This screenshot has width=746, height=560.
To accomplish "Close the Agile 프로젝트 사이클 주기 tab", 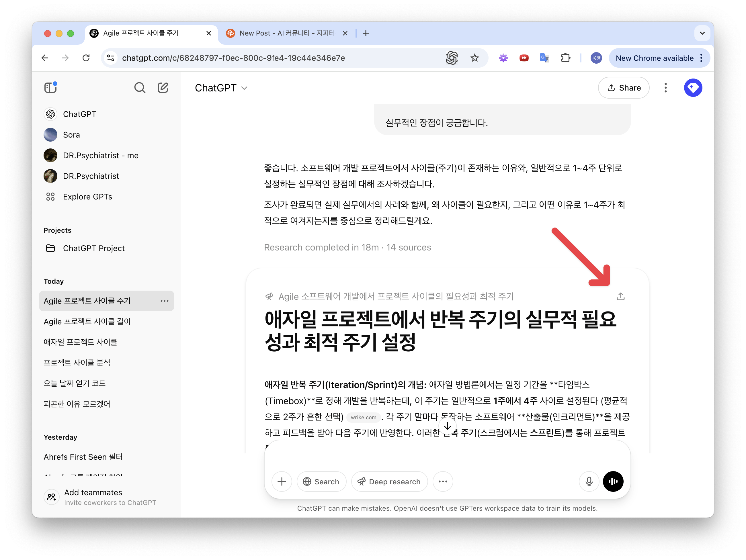I will (x=208, y=33).
